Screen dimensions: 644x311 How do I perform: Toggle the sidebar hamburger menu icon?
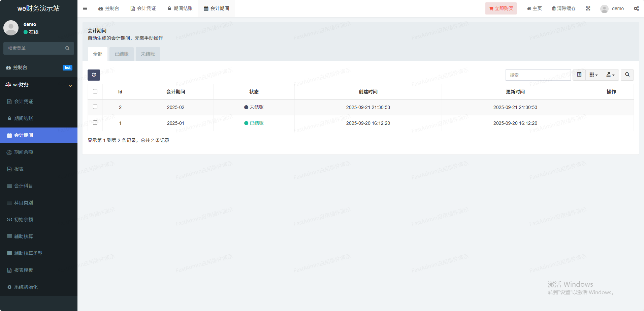tap(85, 8)
